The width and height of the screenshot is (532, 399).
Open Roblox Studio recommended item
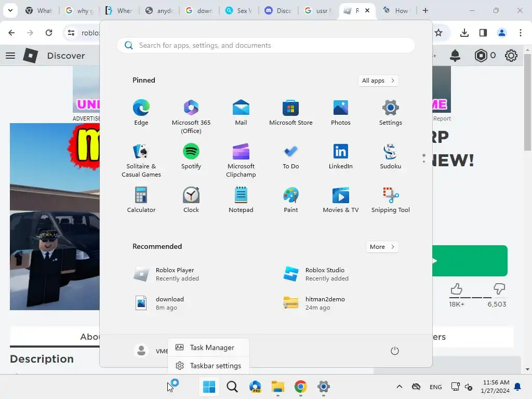[x=316, y=274]
